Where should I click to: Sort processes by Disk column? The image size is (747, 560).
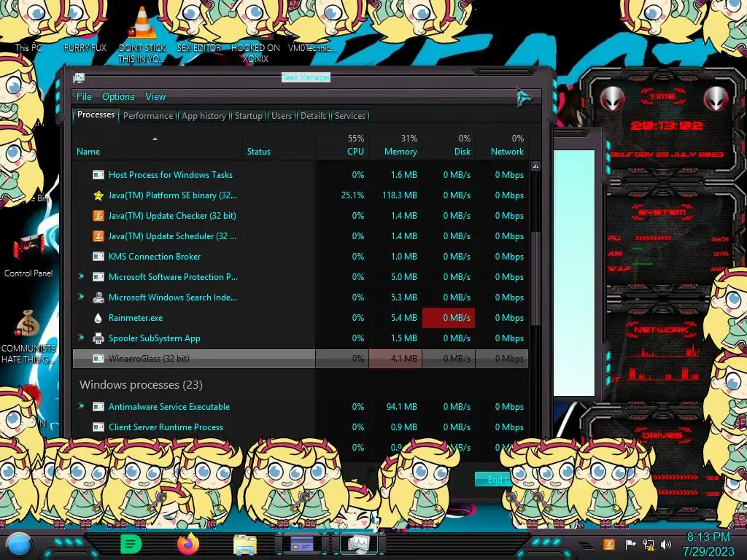449,146
